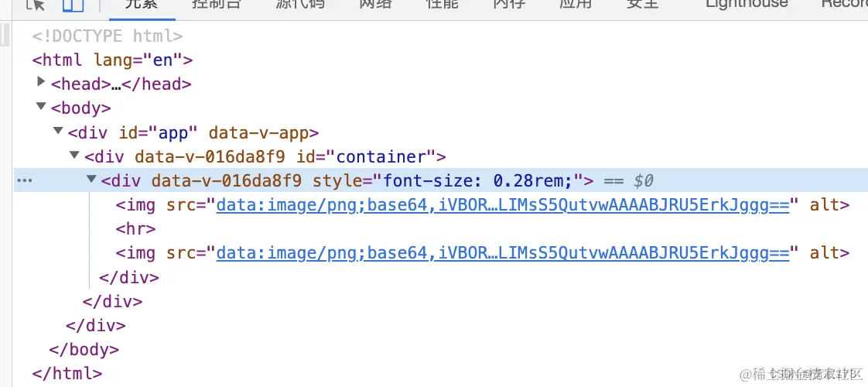Collapse the div id="app" node arrow
Image resolution: width=868 pixels, height=387 pixels.
(x=57, y=131)
